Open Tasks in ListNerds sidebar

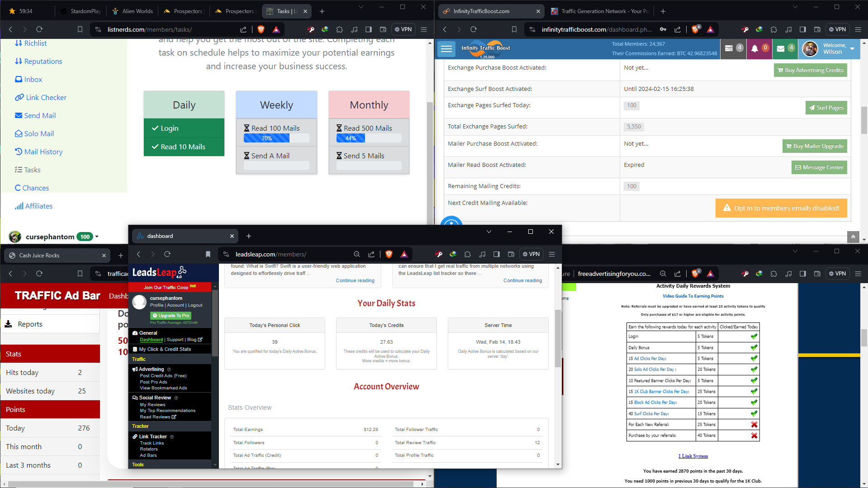pos(28,170)
